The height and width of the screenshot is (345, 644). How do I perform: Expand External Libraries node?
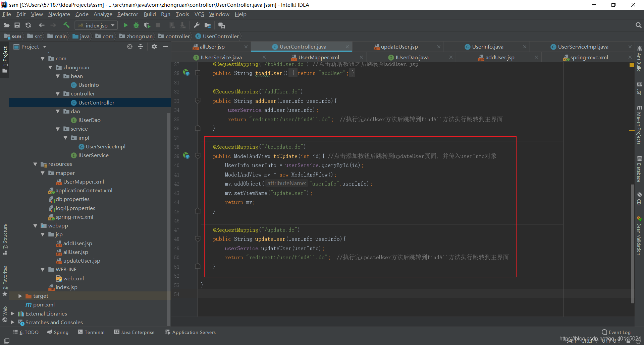(12, 314)
